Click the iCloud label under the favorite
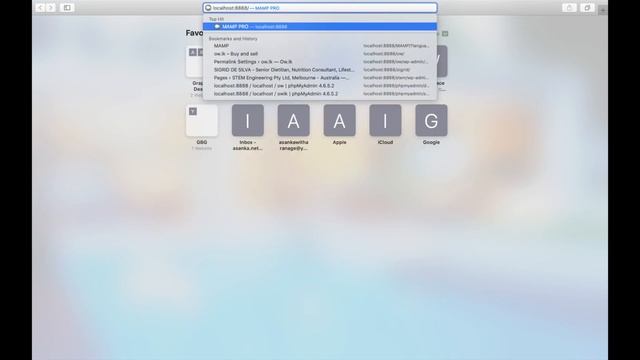Viewport: 640px width, 360px height. (x=385, y=142)
